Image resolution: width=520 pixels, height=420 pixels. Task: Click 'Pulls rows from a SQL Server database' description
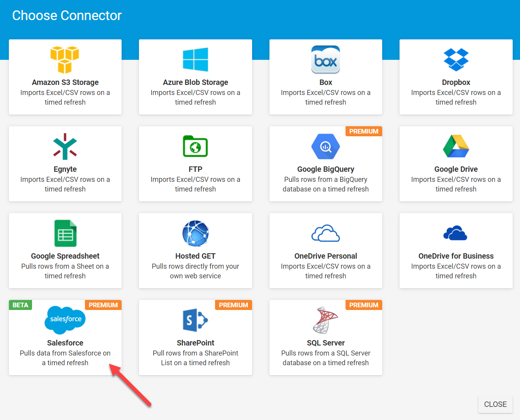click(x=326, y=358)
